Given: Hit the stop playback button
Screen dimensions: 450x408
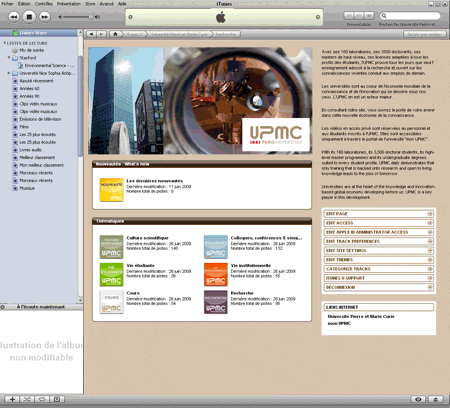Looking at the screenshot, I should [29, 17].
